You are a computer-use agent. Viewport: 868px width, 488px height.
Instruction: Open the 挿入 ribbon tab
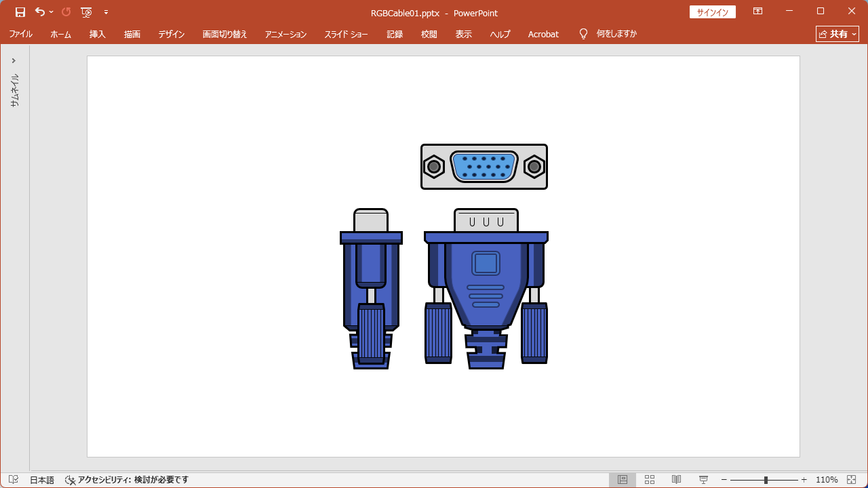click(x=98, y=34)
